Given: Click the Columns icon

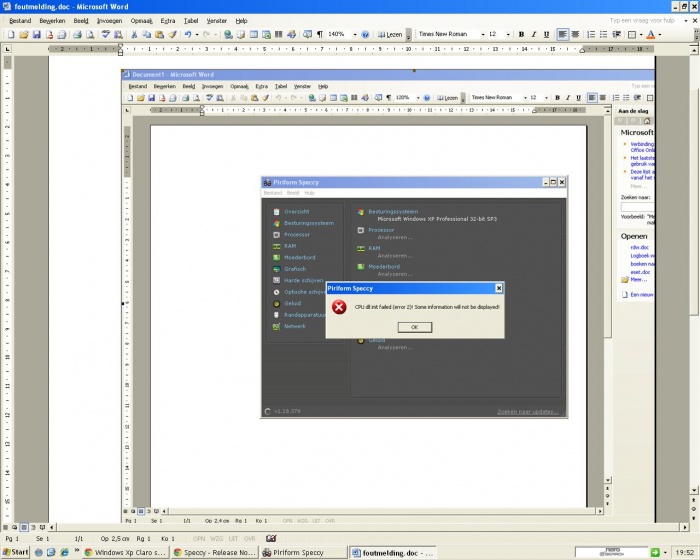Looking at the screenshot, I should (x=279, y=34).
